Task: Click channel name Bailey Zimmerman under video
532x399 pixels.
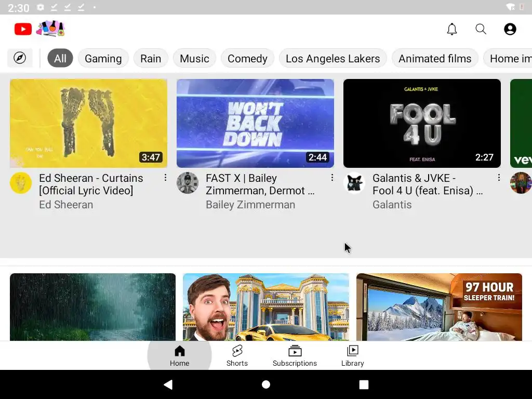Action: tap(250, 205)
